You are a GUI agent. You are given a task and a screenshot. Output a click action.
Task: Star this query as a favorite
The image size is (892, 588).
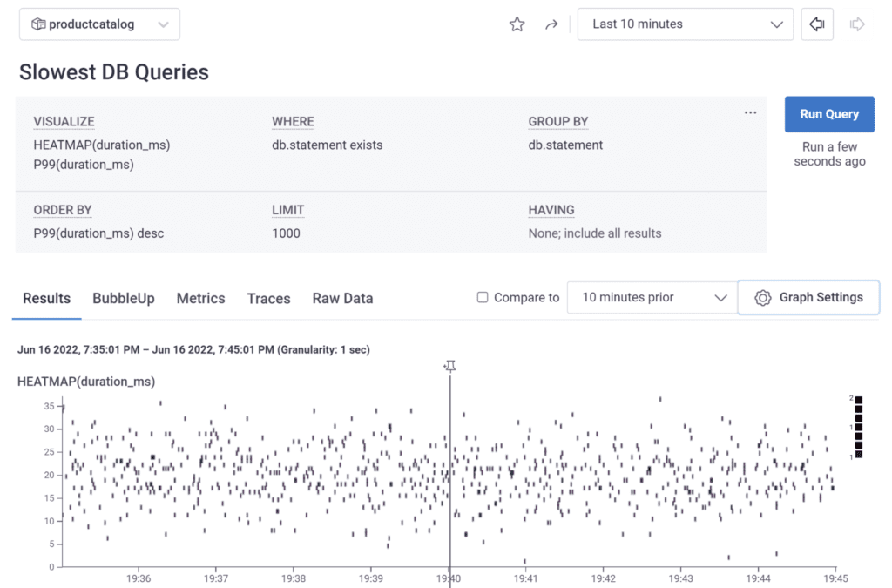tap(517, 24)
